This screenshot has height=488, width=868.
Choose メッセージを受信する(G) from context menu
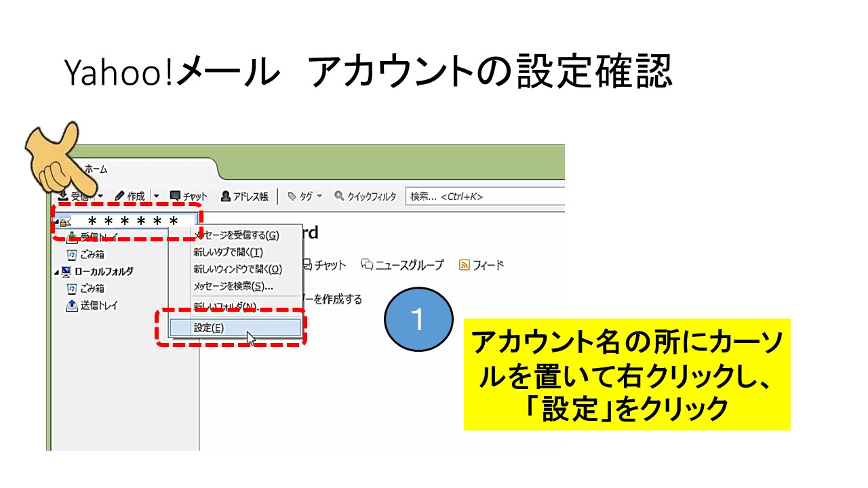click(x=236, y=235)
